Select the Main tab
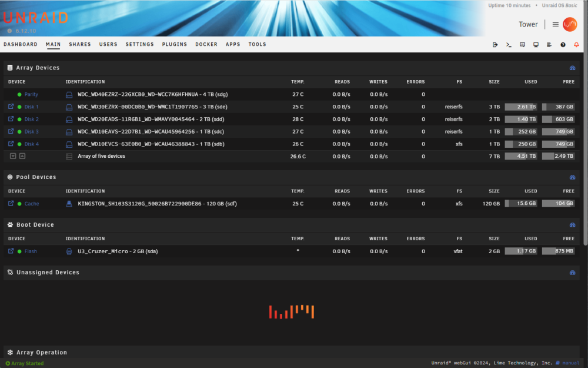This screenshot has width=588, height=368. pyautogui.click(x=54, y=44)
